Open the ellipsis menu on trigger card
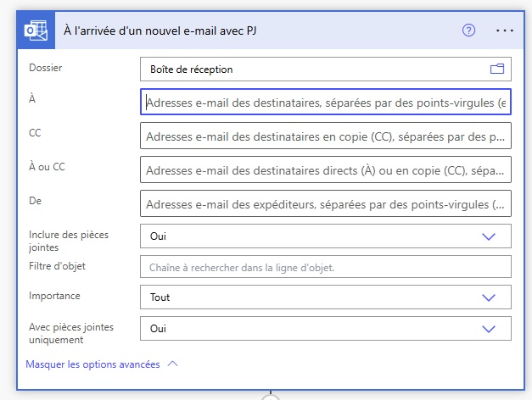Screen dimensions: 532x400 point(505,30)
